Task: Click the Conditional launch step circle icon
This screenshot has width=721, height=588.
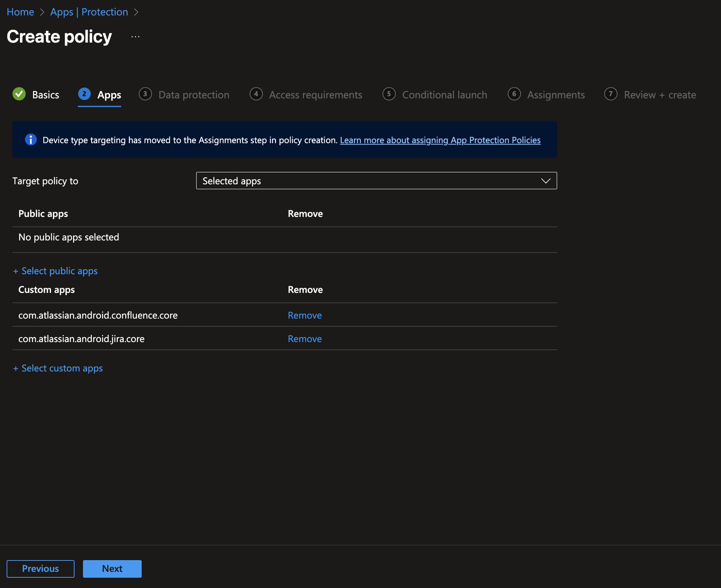Action: (x=389, y=94)
